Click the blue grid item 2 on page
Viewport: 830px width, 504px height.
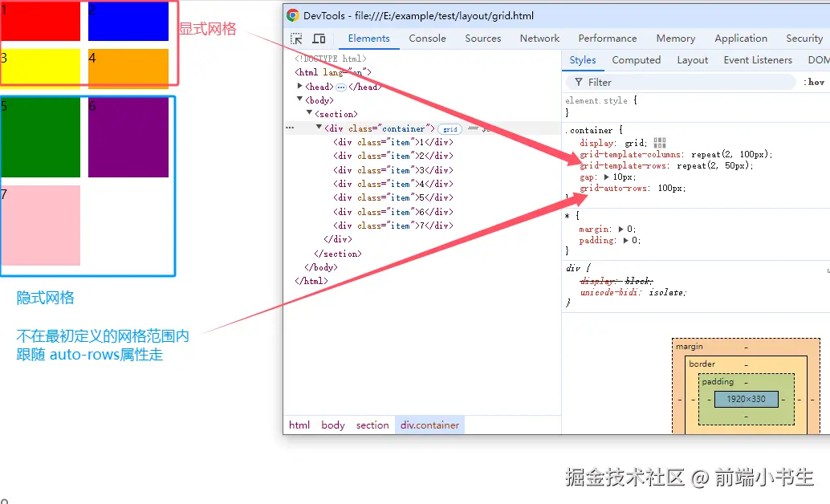pos(128,21)
